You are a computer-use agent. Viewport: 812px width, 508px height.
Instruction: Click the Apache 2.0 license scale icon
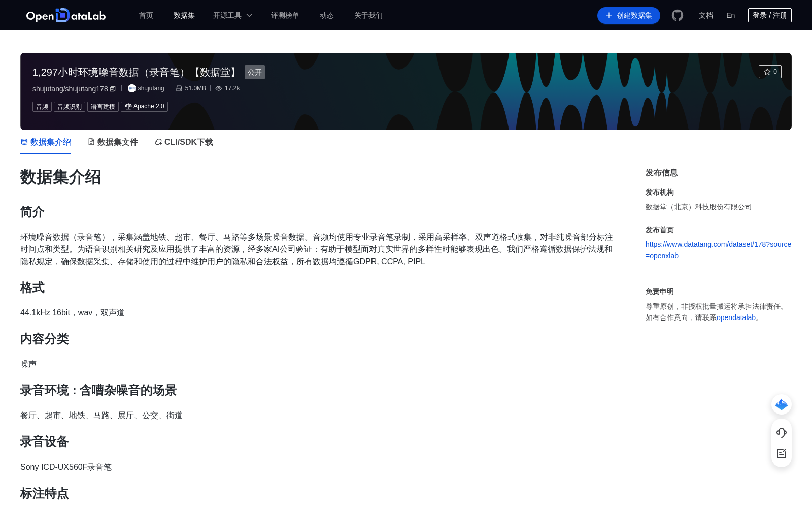[128, 107]
